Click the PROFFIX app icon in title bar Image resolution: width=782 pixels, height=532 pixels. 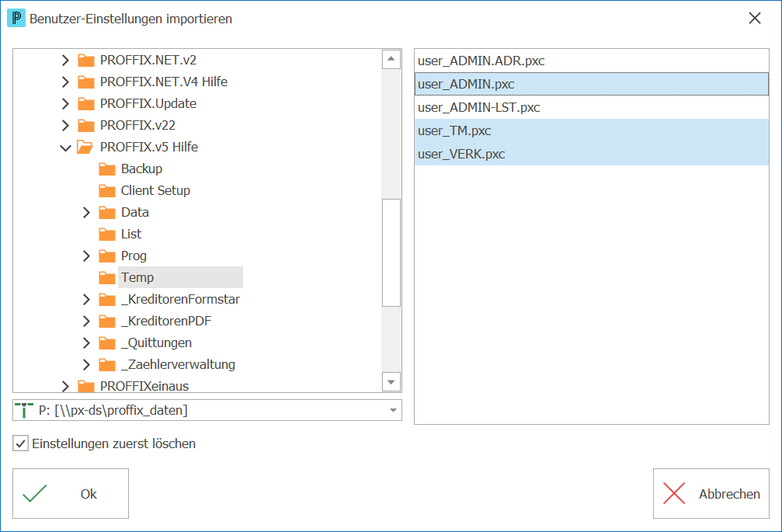pyautogui.click(x=16, y=19)
